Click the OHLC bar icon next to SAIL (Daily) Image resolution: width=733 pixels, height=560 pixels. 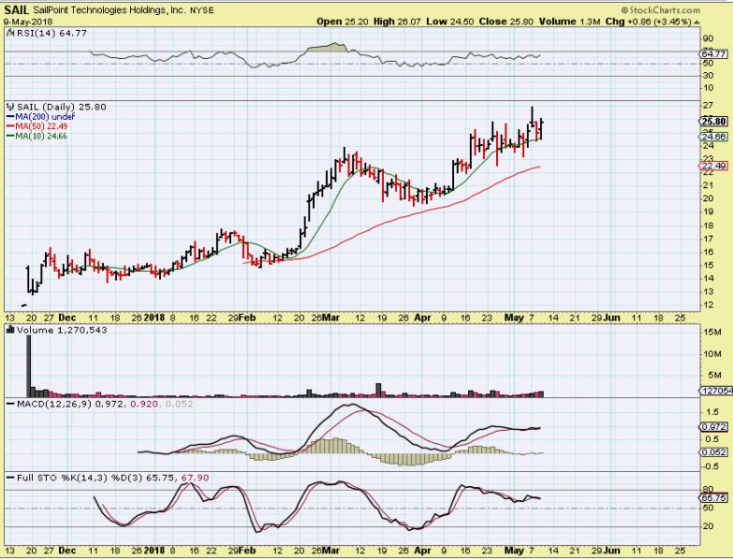10,107
